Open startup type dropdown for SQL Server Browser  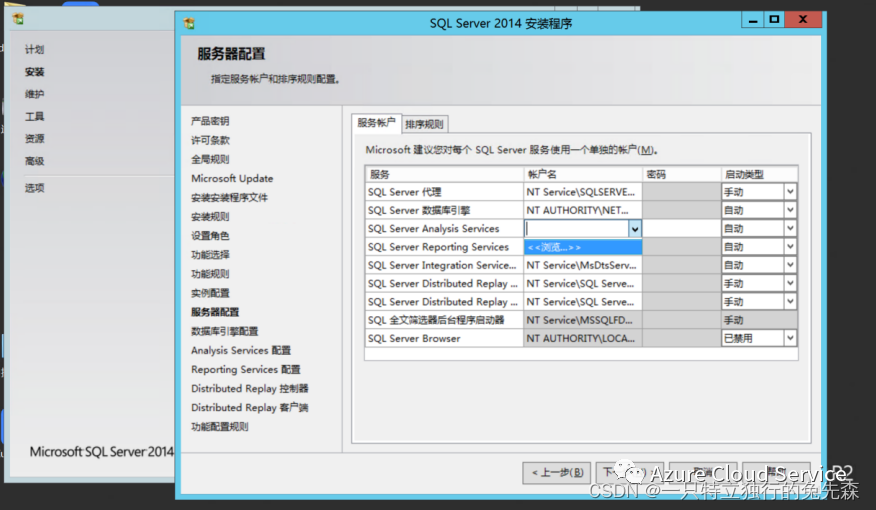coord(790,338)
